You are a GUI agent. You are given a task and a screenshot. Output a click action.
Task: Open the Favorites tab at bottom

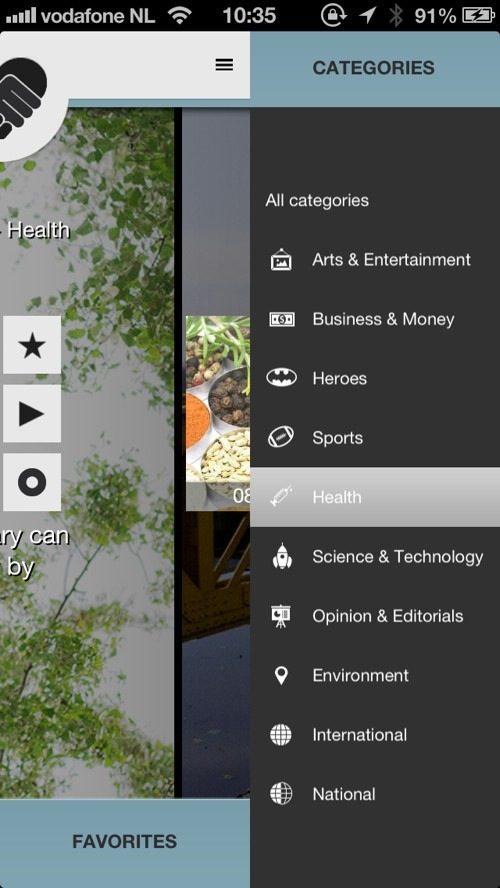click(125, 842)
